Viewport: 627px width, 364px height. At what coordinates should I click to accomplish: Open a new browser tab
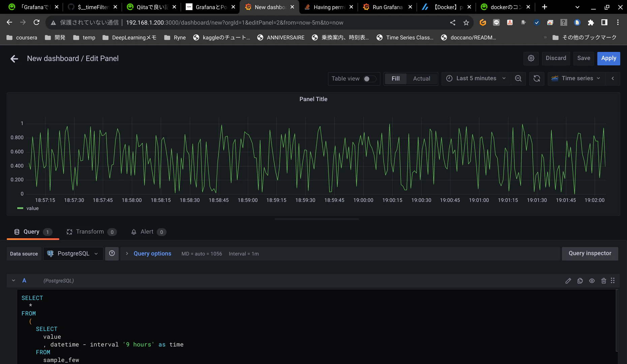544,7
